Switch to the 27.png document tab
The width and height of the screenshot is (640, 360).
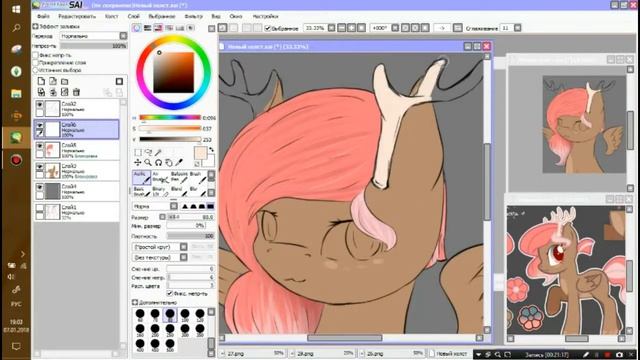pyautogui.click(x=253, y=353)
